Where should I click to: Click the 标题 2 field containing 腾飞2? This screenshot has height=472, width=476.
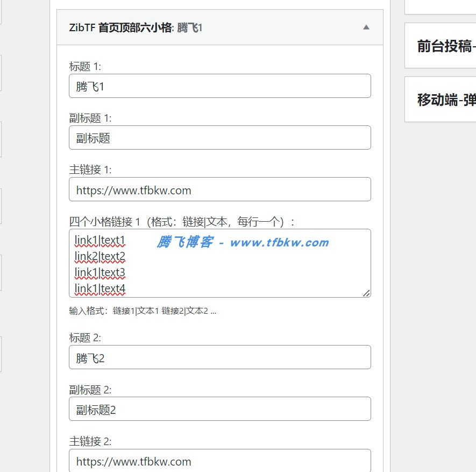pos(219,357)
